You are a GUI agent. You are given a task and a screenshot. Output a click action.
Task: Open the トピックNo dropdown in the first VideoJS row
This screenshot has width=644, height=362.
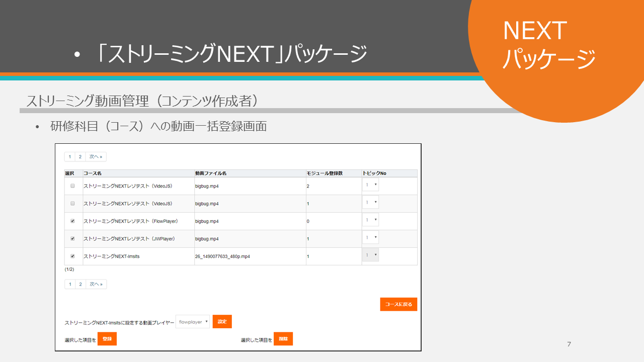point(371,185)
